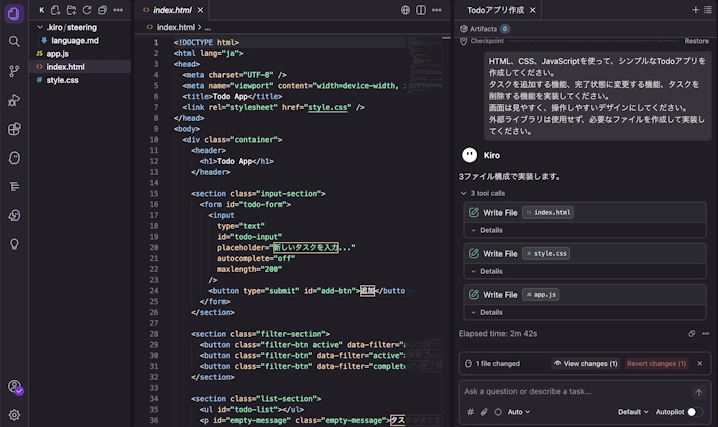Image resolution: width=718 pixels, height=427 pixels.
Task: Collapse all folders in explorer
Action: pos(102,10)
